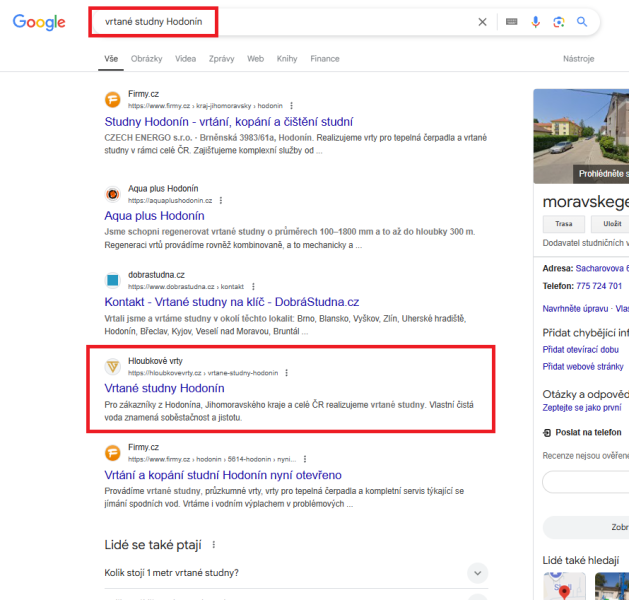Open more options for aquaplushodonin.cz result

coord(221,200)
